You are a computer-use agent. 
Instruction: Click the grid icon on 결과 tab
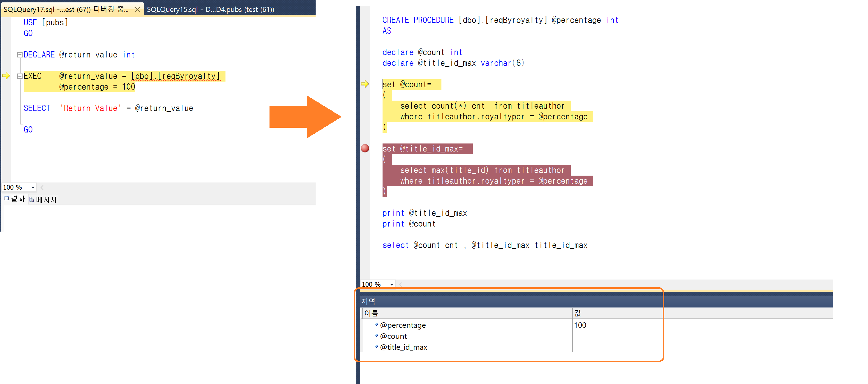coord(7,199)
